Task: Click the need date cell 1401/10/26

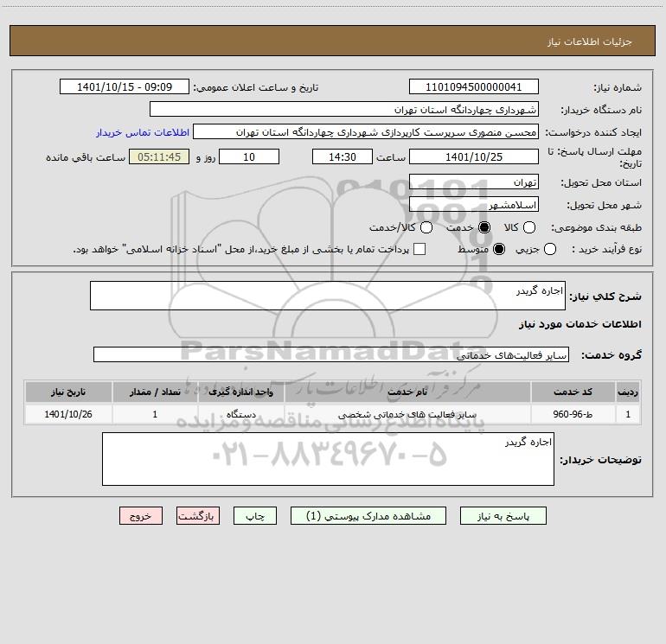Action: (68, 414)
